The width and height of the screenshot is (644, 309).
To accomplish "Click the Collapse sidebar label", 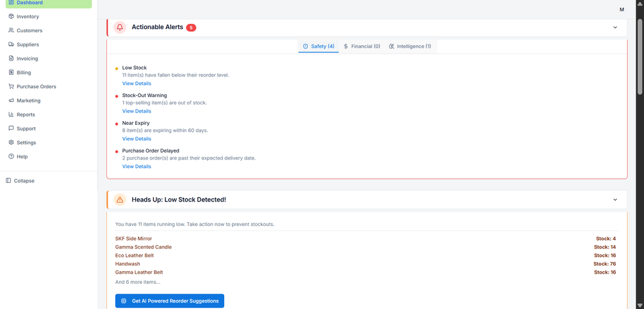I will point(24,180).
